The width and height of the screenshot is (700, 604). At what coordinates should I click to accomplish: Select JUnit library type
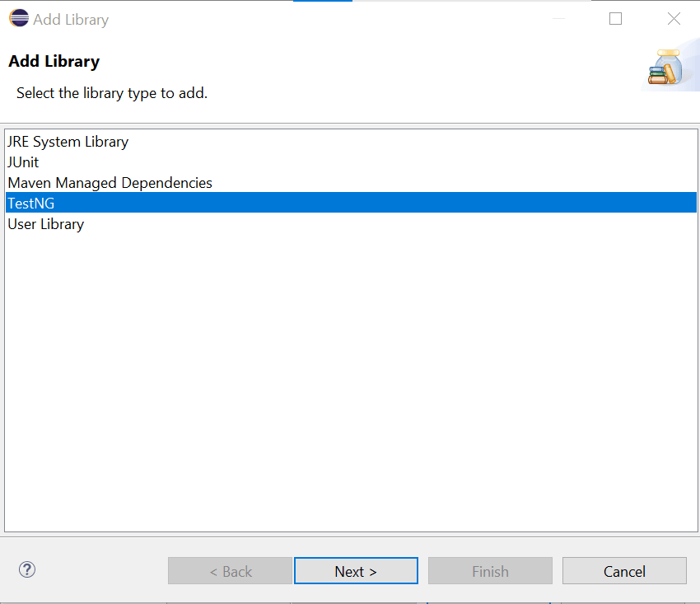click(351, 162)
